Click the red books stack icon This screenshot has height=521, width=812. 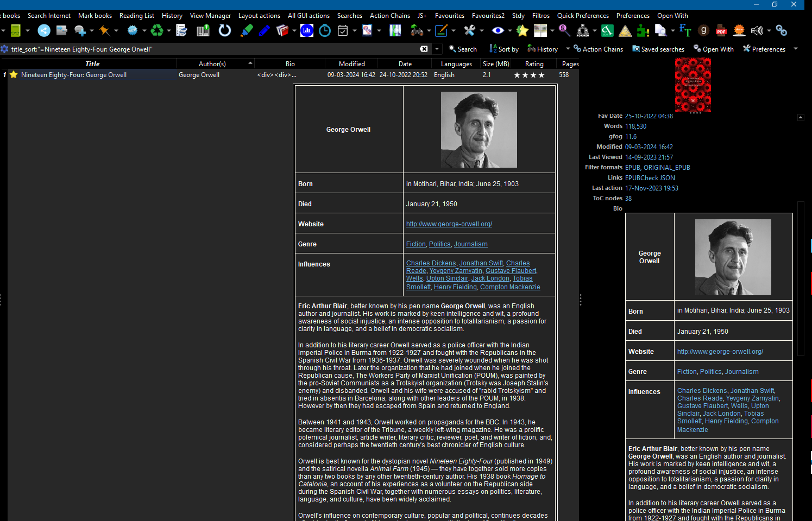pos(282,31)
